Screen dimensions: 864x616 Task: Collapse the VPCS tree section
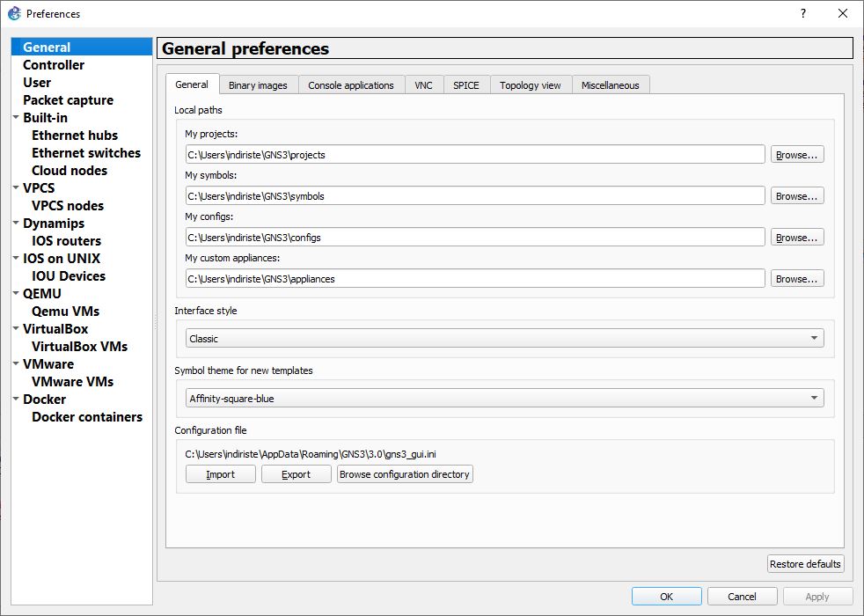tap(16, 188)
